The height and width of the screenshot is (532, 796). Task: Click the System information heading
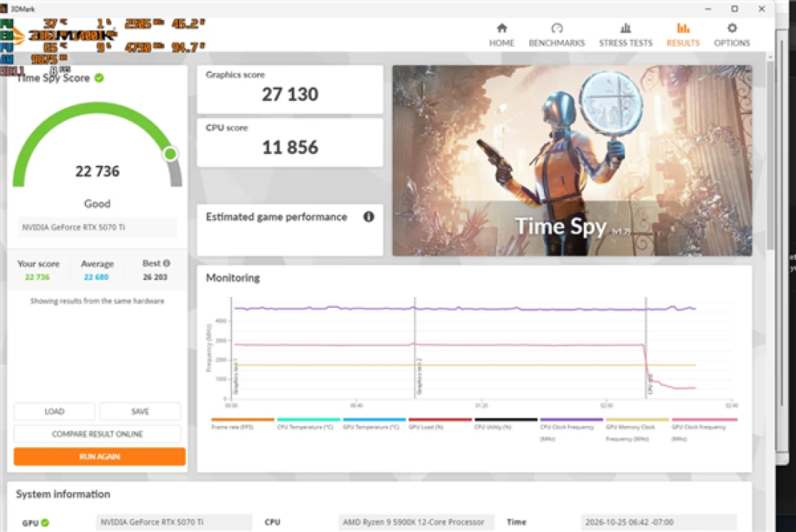(63, 494)
